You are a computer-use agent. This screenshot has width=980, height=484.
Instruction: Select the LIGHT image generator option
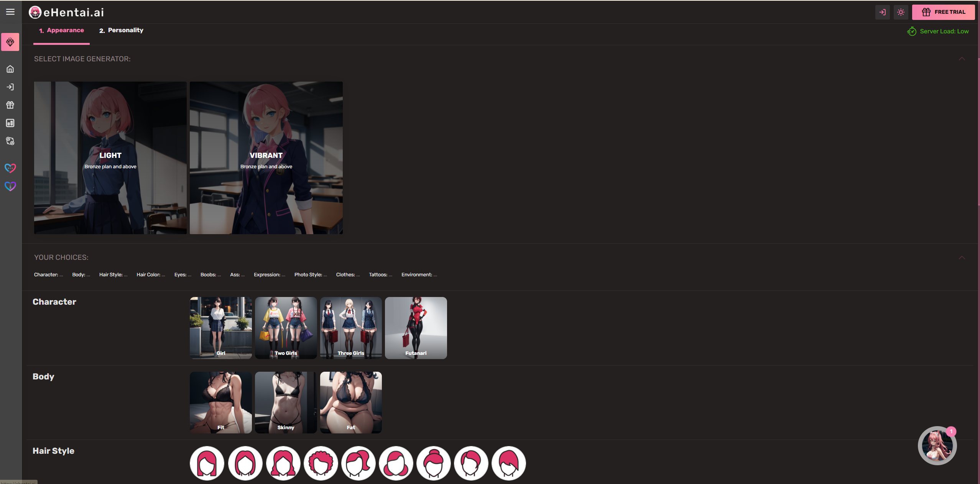coord(111,158)
